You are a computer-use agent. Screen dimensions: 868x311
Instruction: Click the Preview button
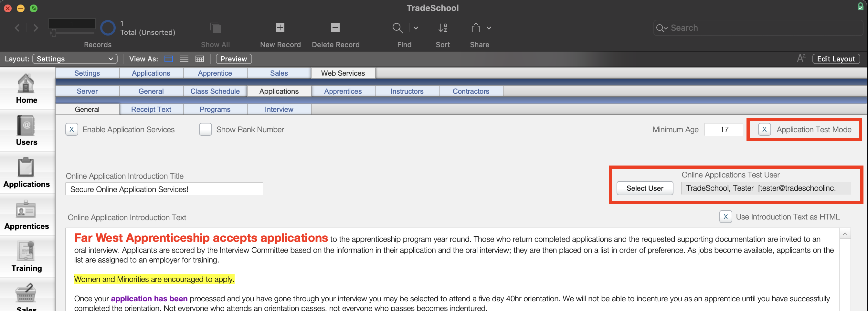234,59
